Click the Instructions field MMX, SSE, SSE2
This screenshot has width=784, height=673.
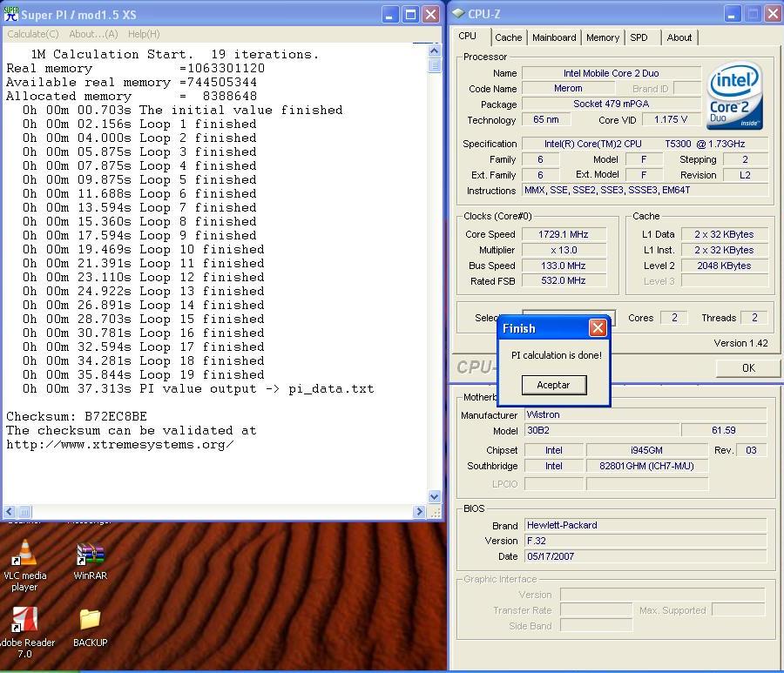click(x=645, y=190)
